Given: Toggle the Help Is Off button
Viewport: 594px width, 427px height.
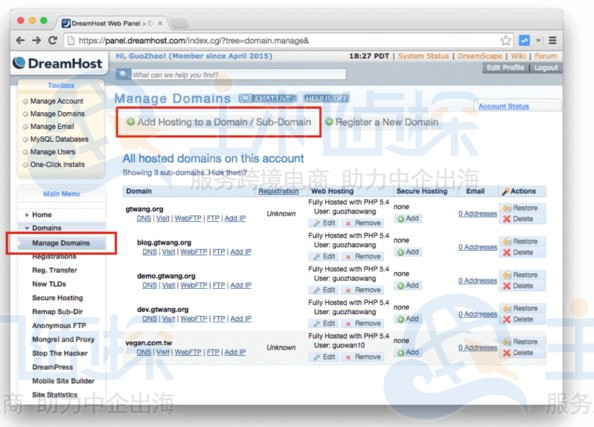Looking at the screenshot, I should tap(326, 99).
